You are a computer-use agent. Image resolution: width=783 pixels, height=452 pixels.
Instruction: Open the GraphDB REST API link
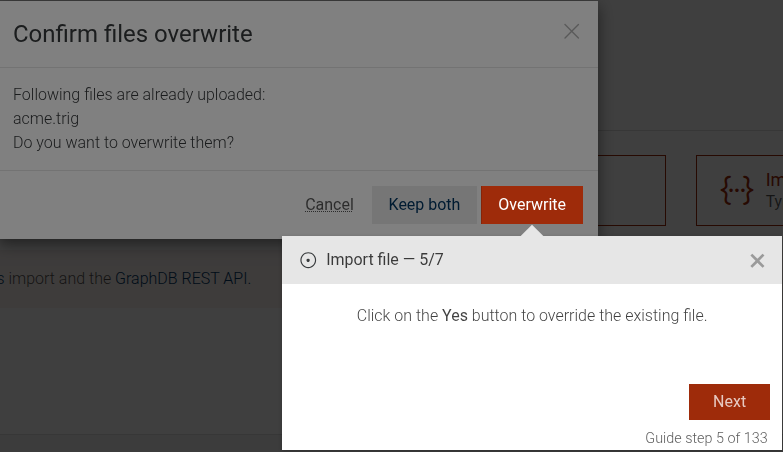[181, 279]
